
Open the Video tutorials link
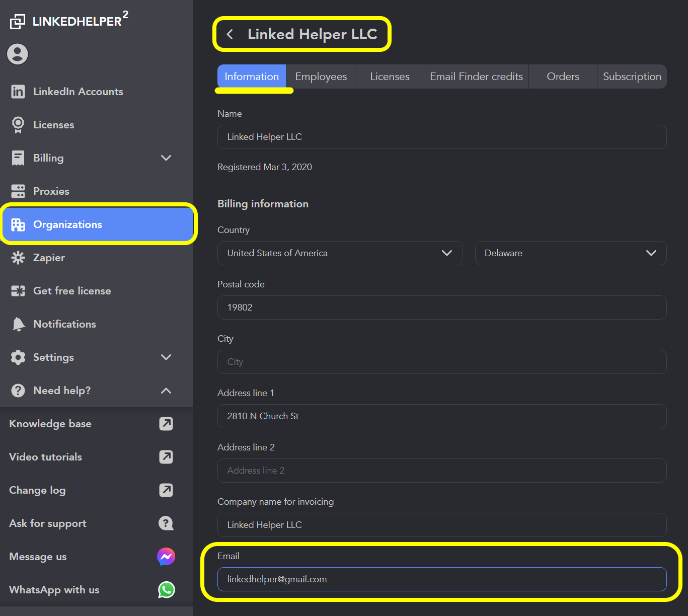(x=46, y=457)
